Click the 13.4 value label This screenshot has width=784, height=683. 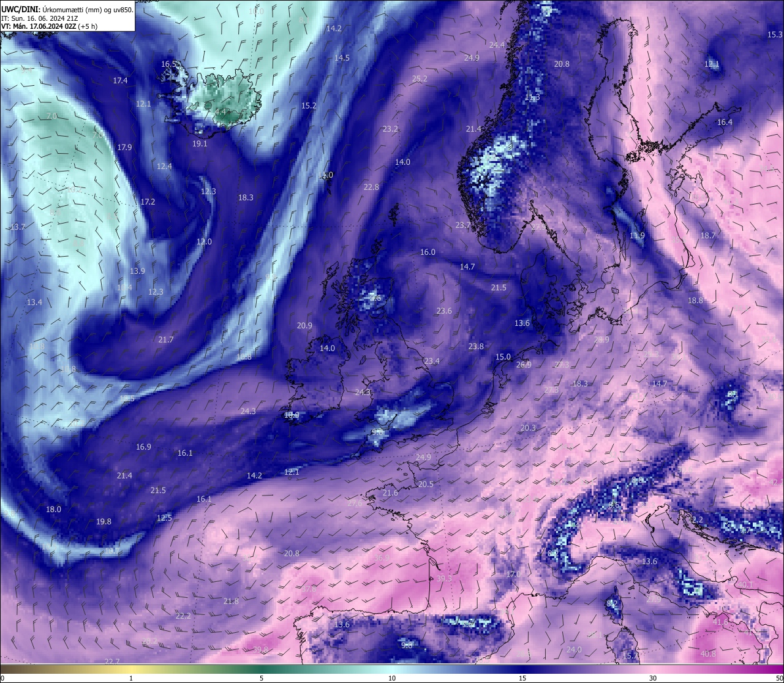tap(34, 302)
